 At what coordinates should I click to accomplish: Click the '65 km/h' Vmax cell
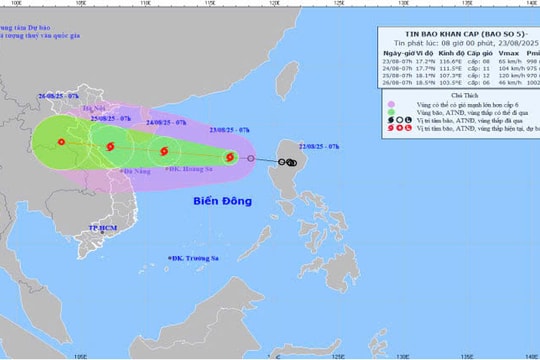(510, 61)
